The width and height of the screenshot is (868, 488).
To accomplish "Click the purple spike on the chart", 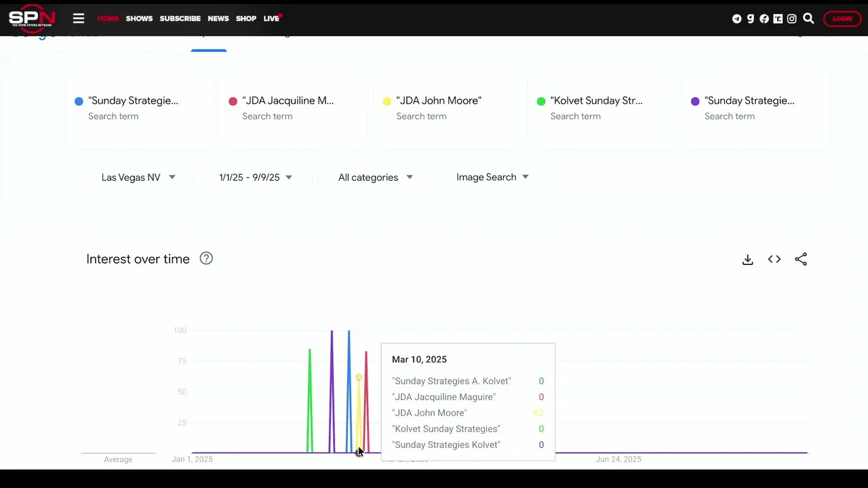I will (x=332, y=391).
